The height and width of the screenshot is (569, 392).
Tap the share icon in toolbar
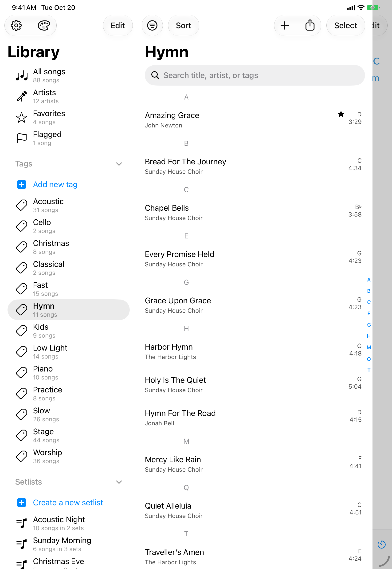point(310,25)
